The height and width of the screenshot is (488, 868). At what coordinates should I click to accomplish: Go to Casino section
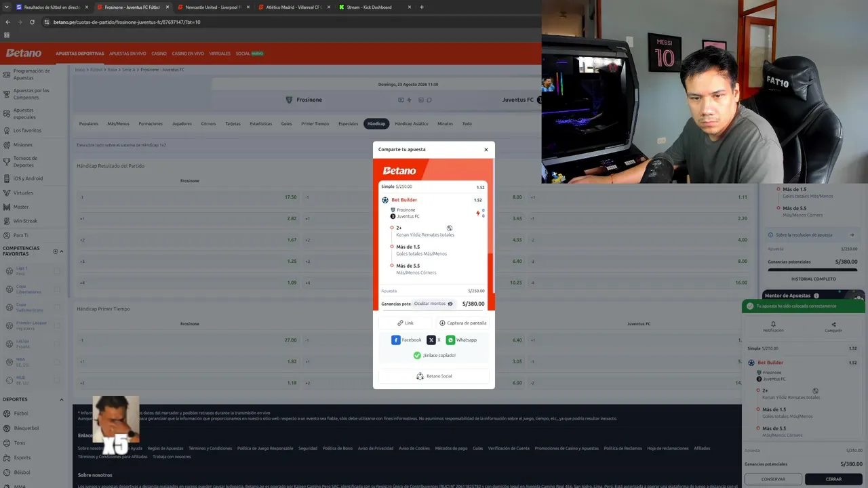point(159,54)
